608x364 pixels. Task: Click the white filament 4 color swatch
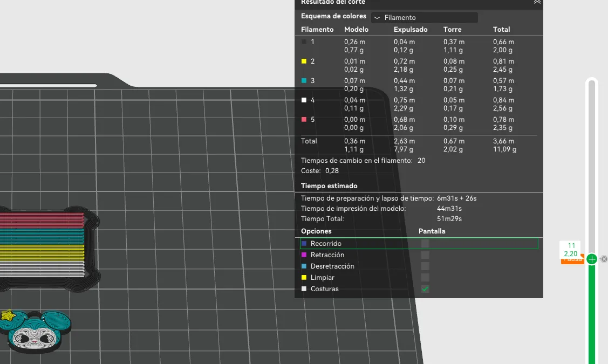(x=304, y=100)
